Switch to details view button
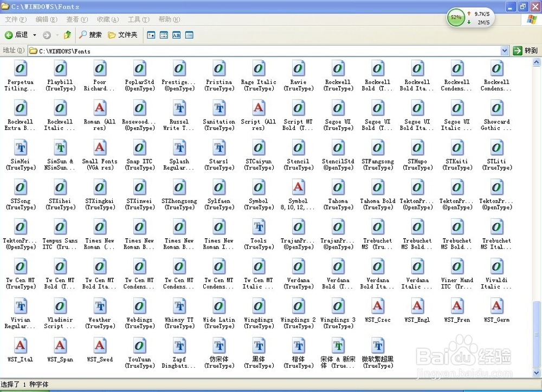The height and width of the screenshot is (392, 542). tap(189, 35)
